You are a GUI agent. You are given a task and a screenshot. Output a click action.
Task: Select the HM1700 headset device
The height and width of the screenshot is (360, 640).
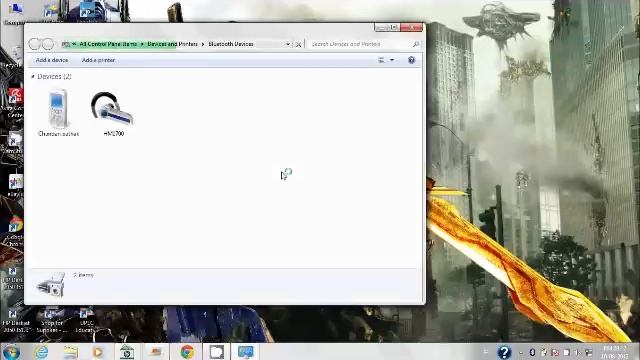[113, 114]
